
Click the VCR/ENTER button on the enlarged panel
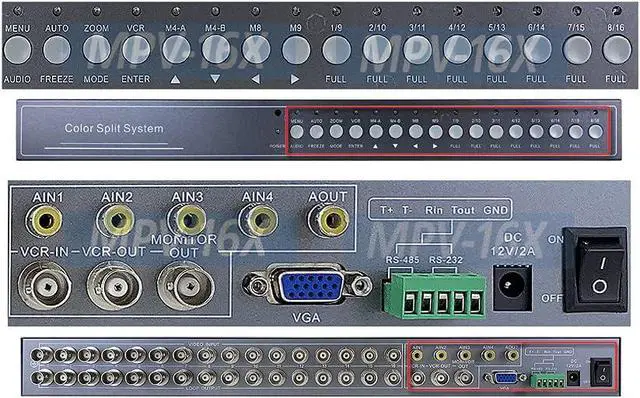click(136, 50)
